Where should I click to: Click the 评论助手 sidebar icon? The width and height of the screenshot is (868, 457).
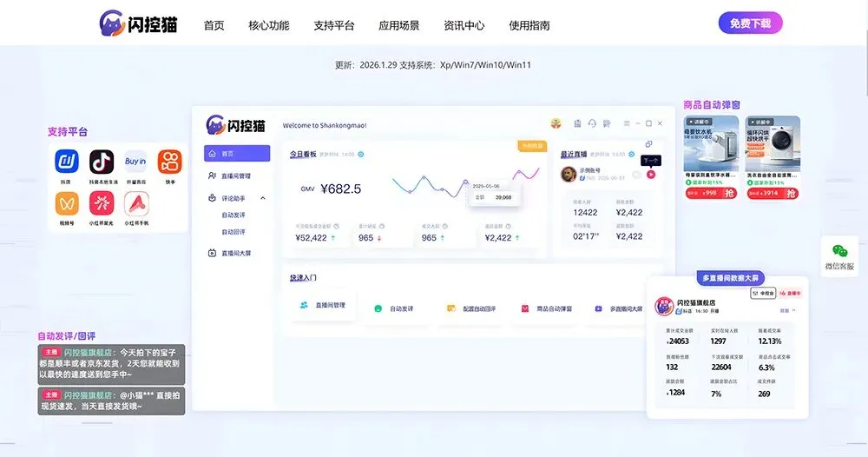[x=212, y=198]
